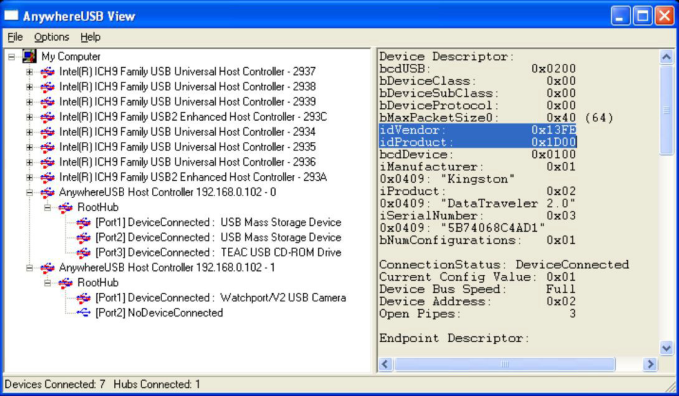Click the "DataTraveler 2.0" product string

(x=478, y=203)
